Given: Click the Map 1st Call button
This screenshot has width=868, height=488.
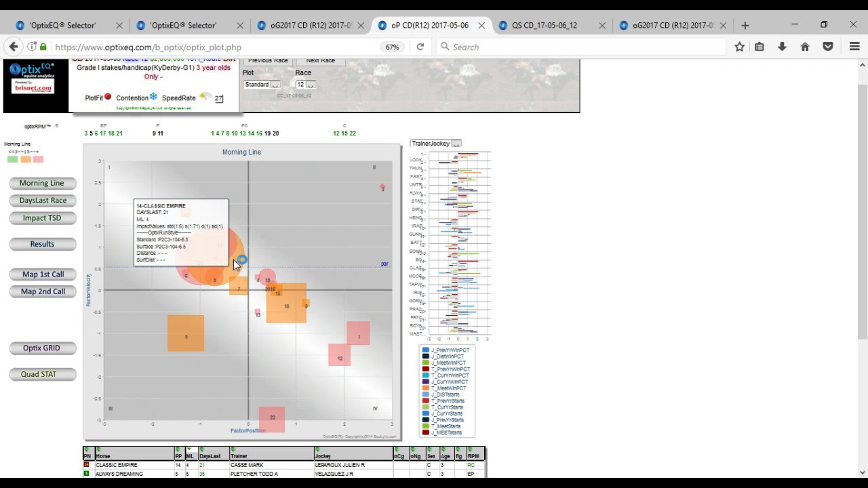Looking at the screenshot, I should (42, 274).
